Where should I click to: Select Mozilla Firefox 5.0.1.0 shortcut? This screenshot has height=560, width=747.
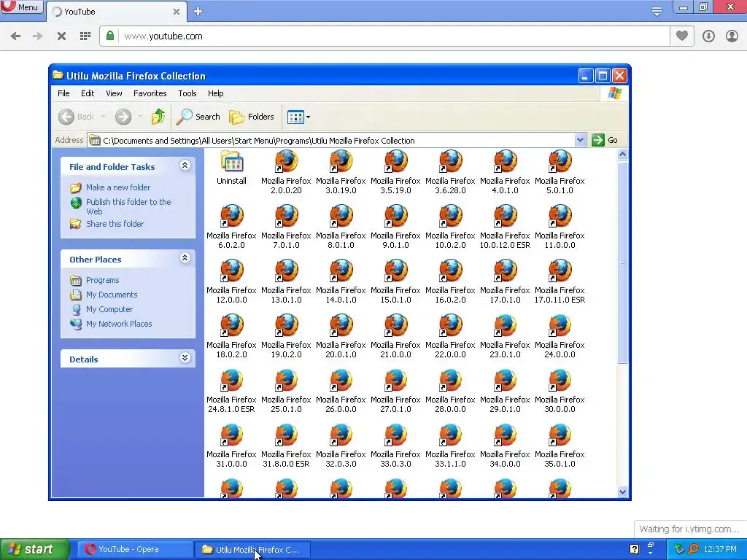click(560, 172)
